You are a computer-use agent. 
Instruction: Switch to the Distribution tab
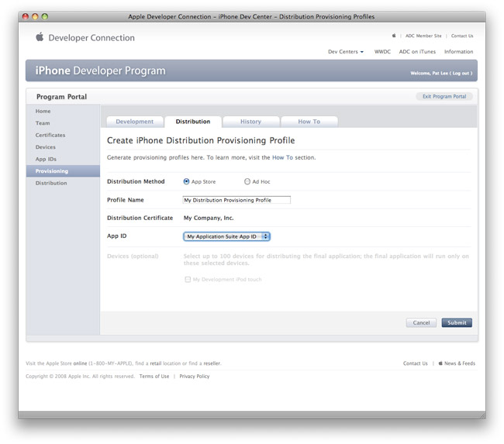click(x=193, y=122)
